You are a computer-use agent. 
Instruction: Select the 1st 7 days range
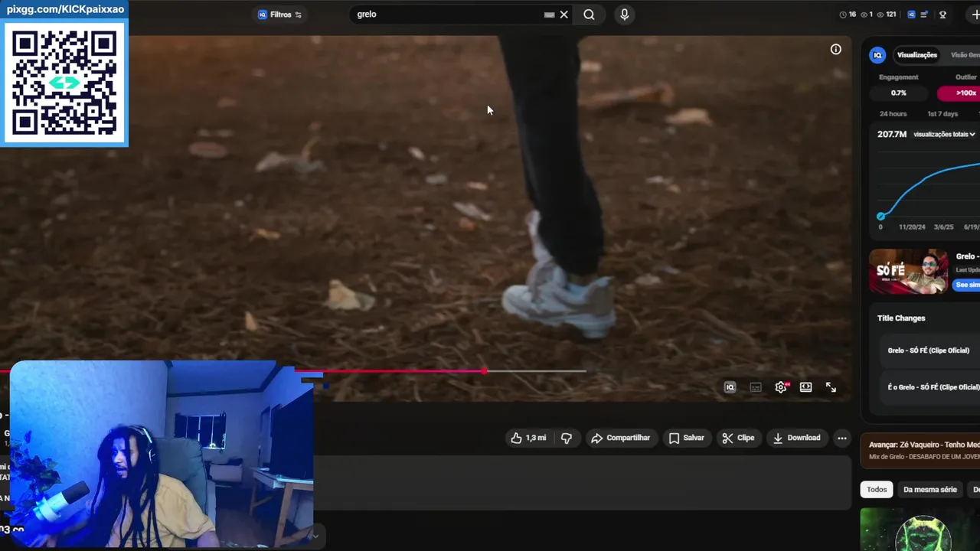click(x=942, y=114)
